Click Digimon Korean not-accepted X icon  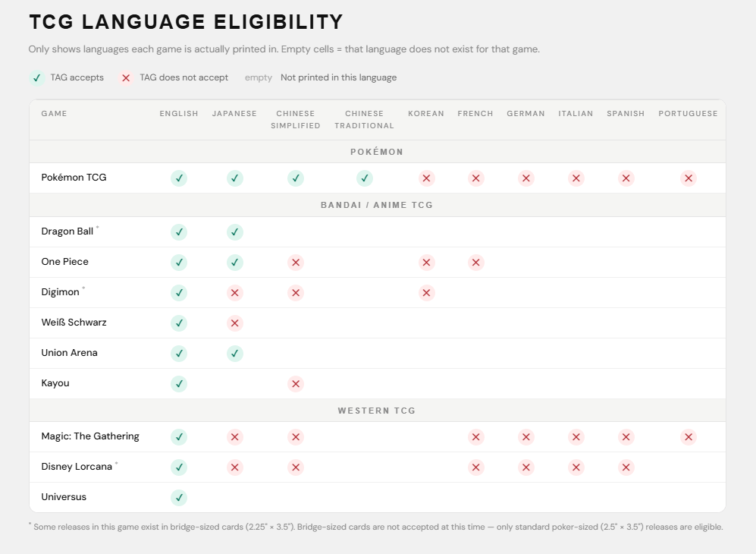coord(427,293)
